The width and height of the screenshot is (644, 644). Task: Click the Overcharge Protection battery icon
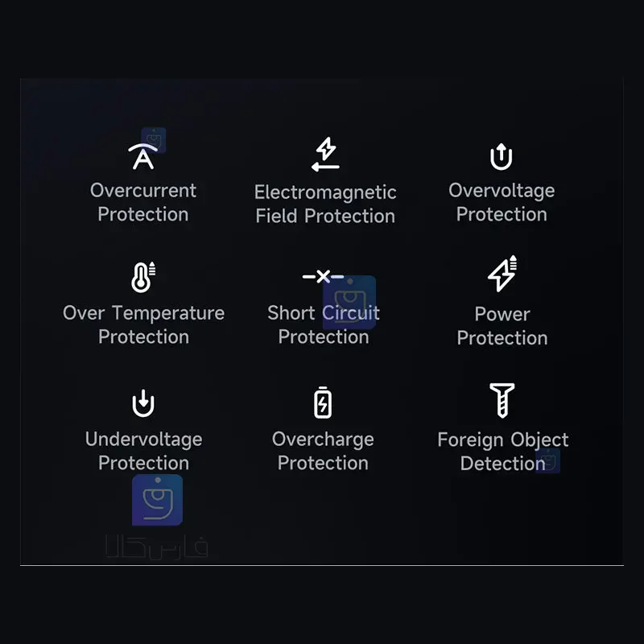pos(323,402)
